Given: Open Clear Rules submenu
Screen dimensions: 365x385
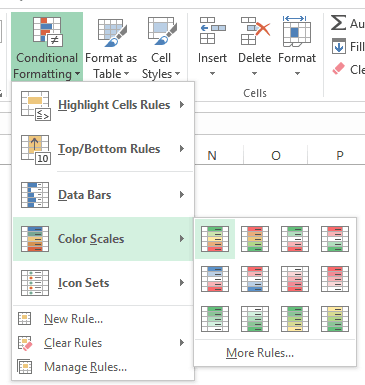Looking at the screenshot, I should pos(103,343).
